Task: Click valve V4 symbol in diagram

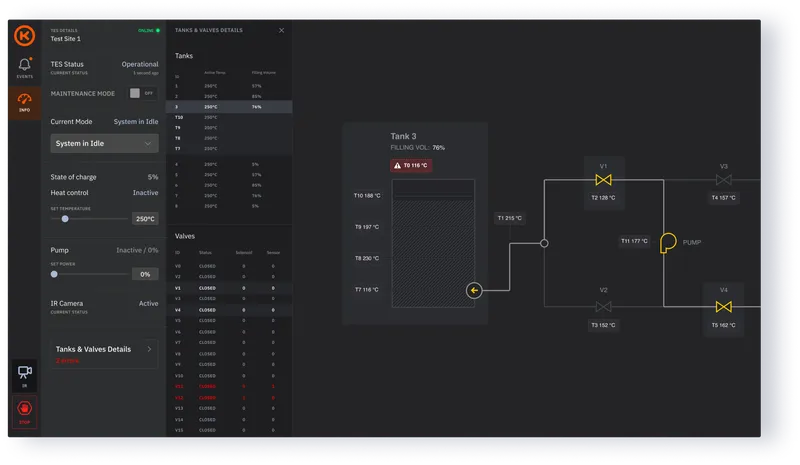Action: [x=723, y=307]
